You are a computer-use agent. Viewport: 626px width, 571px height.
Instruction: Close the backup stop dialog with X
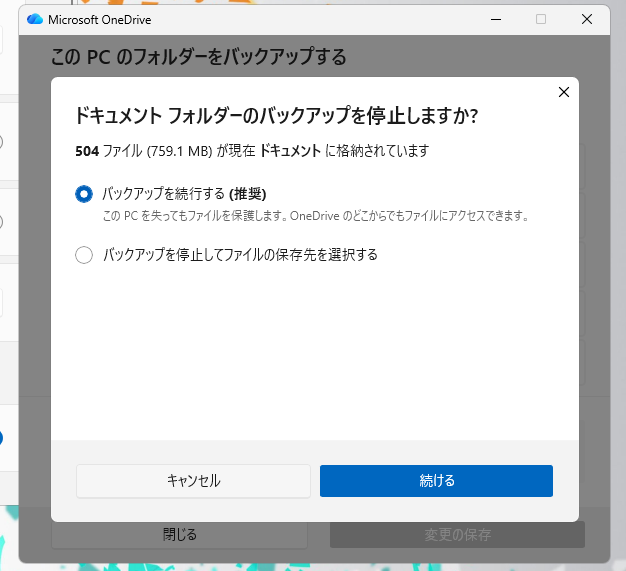point(563,92)
